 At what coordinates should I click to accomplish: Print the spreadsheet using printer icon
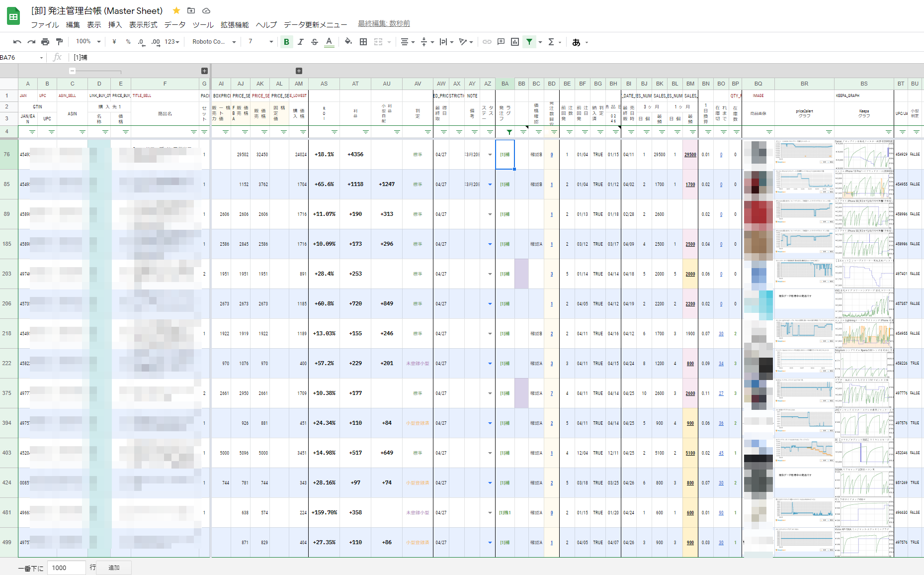(45, 42)
